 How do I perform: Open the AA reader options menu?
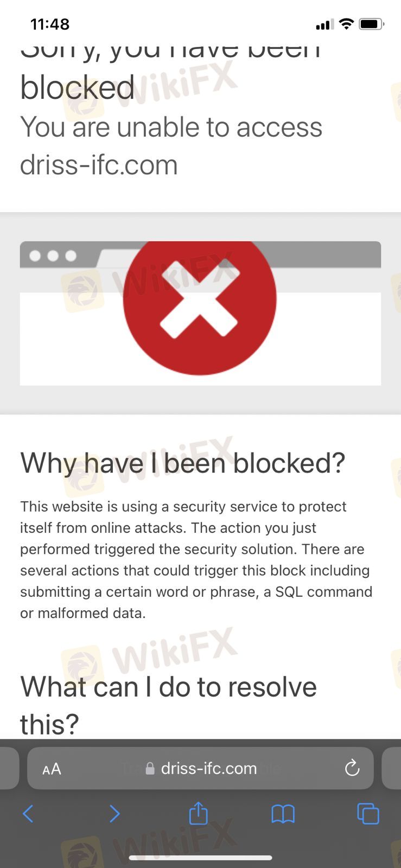pyautogui.click(x=52, y=769)
